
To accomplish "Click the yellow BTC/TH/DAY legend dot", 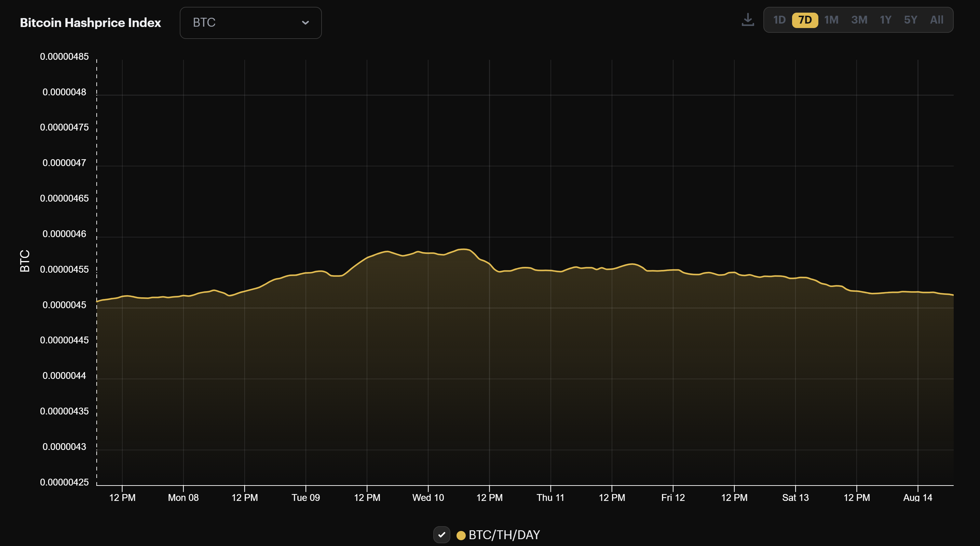I will pyautogui.click(x=461, y=535).
